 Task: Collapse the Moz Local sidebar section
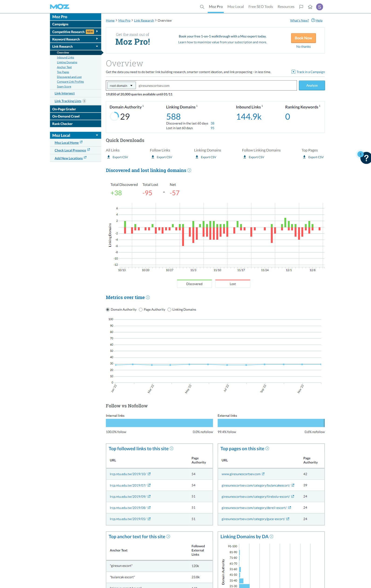[97, 135]
